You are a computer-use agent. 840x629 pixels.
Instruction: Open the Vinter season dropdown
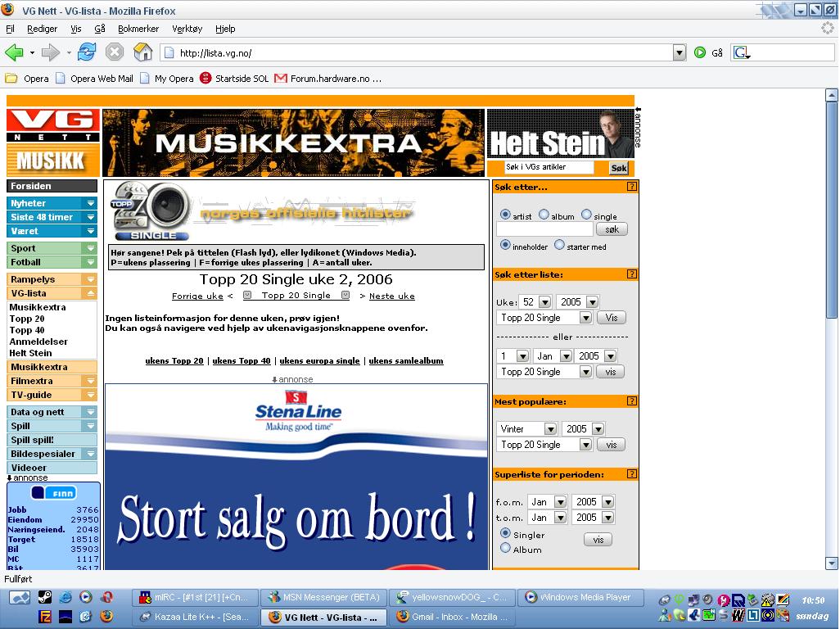click(x=526, y=428)
